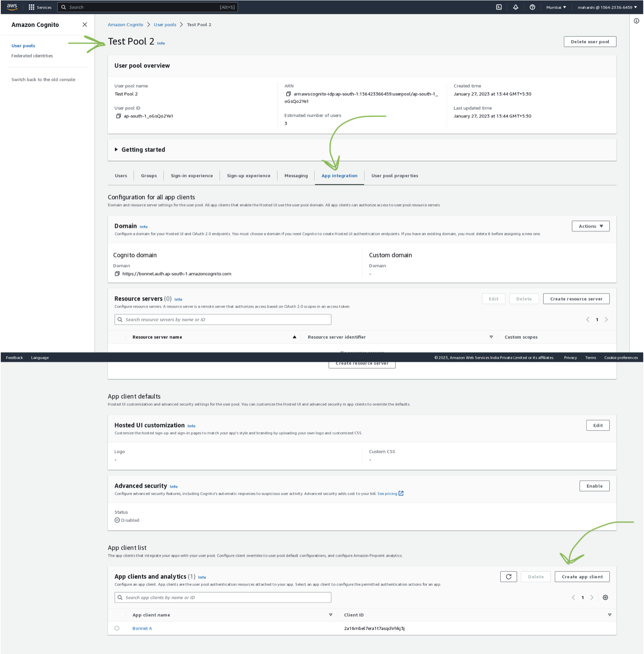The height and width of the screenshot is (654, 644).
Task: Open the Mumbai region selector
Action: coord(556,7)
